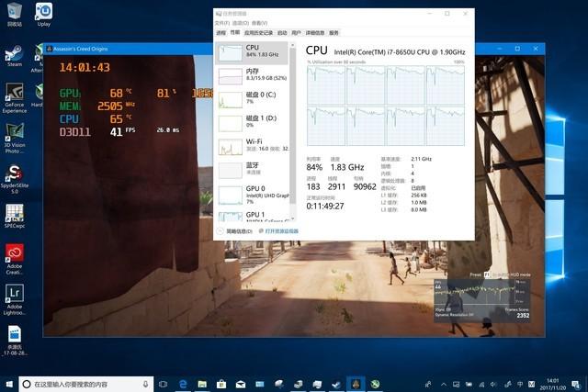Switch to the 启动 tab

point(282,32)
